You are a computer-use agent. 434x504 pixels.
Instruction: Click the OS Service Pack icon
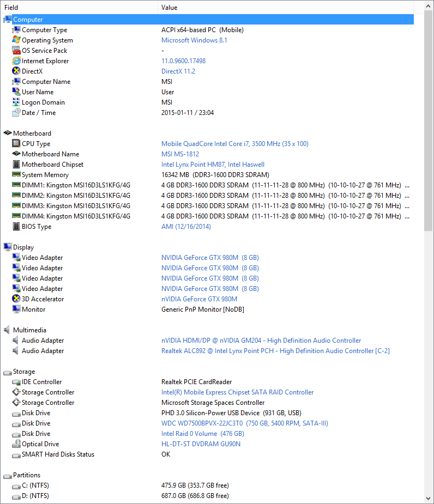pyautogui.click(x=16, y=50)
